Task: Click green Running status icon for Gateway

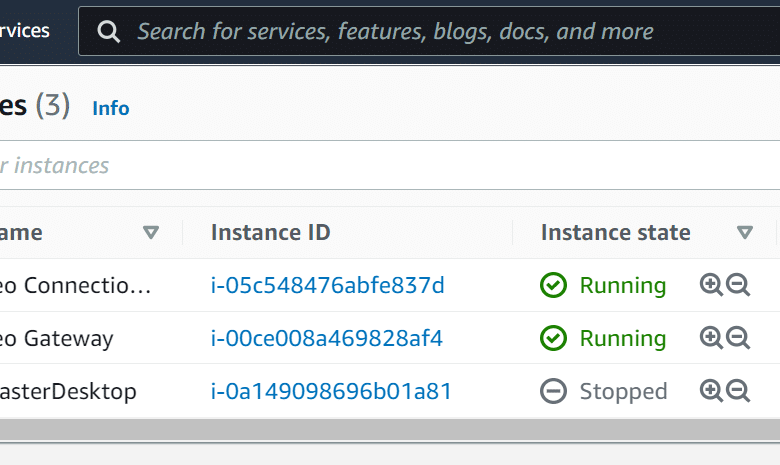Action: pyautogui.click(x=553, y=338)
